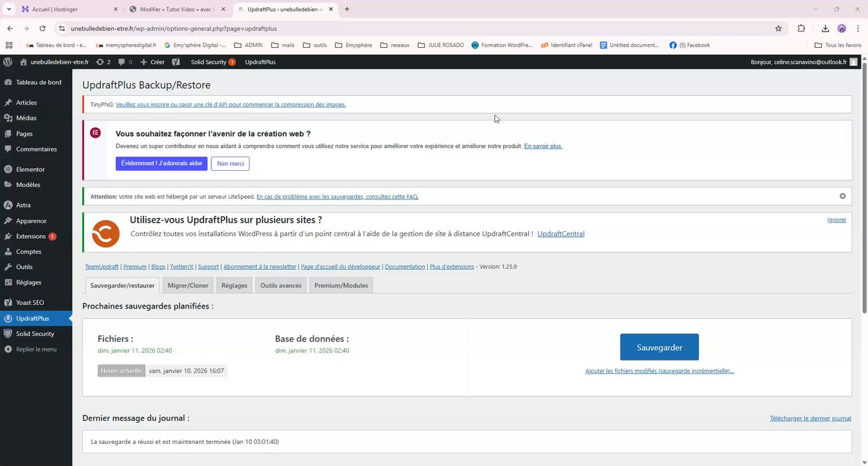Open the tab search dropdown arrow
Screen dimensions: 868x466
point(8,9)
